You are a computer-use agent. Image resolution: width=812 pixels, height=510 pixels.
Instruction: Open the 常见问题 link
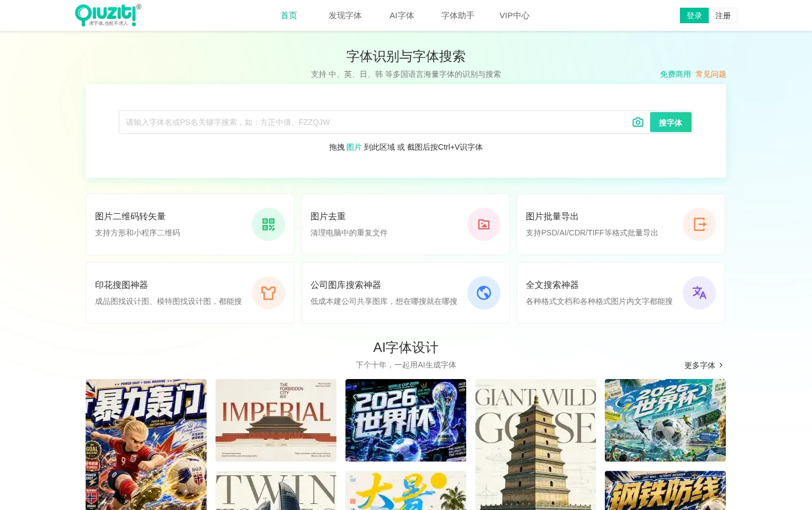(x=711, y=74)
